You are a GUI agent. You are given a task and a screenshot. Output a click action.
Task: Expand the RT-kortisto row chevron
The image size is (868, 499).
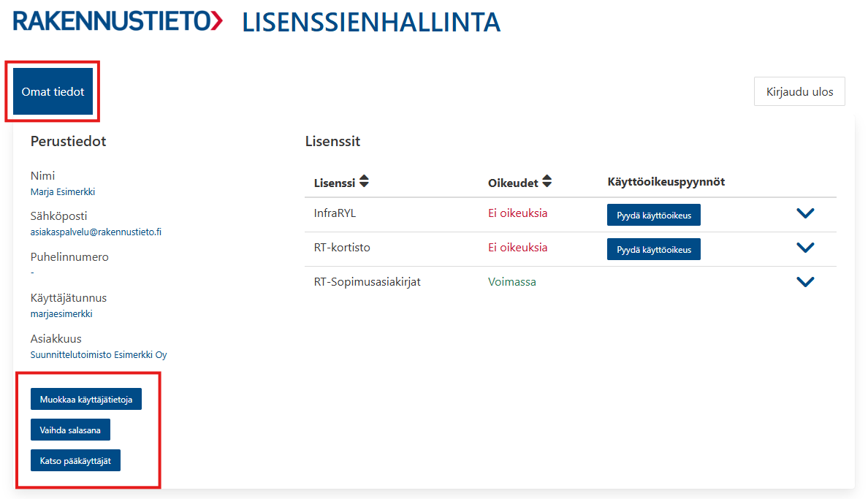pyautogui.click(x=805, y=248)
